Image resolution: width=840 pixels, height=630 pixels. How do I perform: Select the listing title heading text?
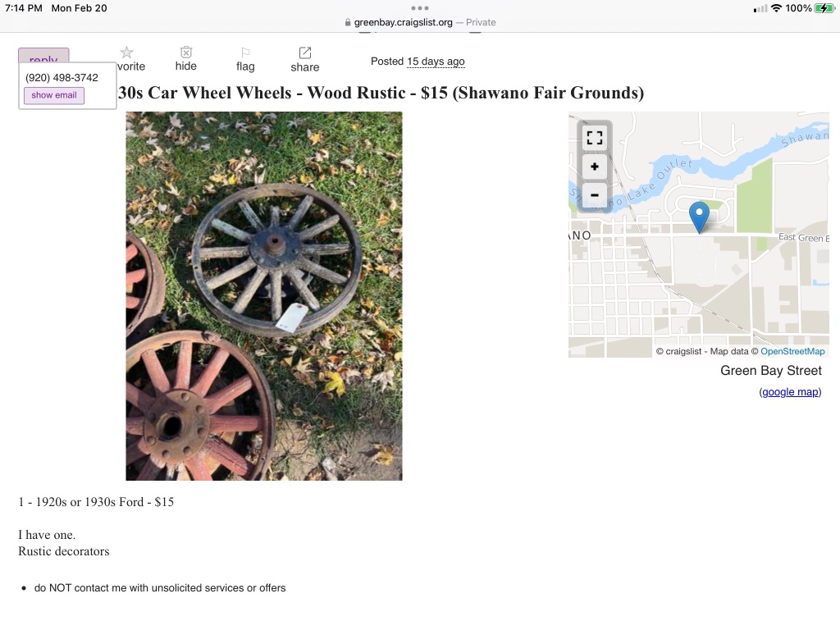[381, 93]
